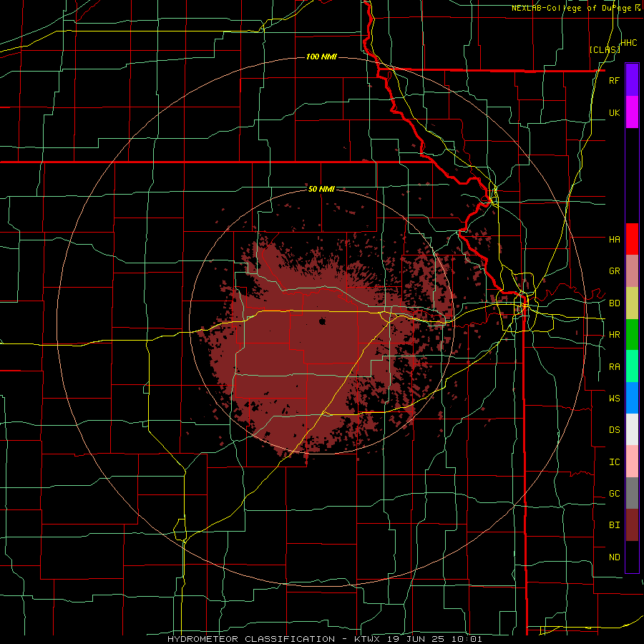Screen dimensions: 644x644
Task: Click the Hydrometeor Classification KTWX timestamp caption
Action: coord(324,639)
